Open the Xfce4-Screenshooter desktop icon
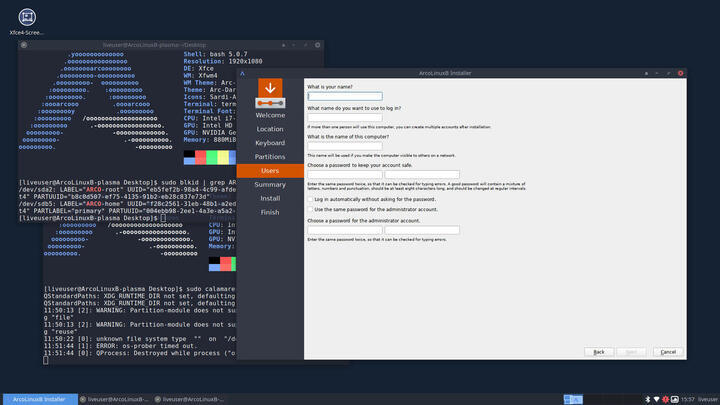The height and width of the screenshot is (405, 720). pos(27,22)
